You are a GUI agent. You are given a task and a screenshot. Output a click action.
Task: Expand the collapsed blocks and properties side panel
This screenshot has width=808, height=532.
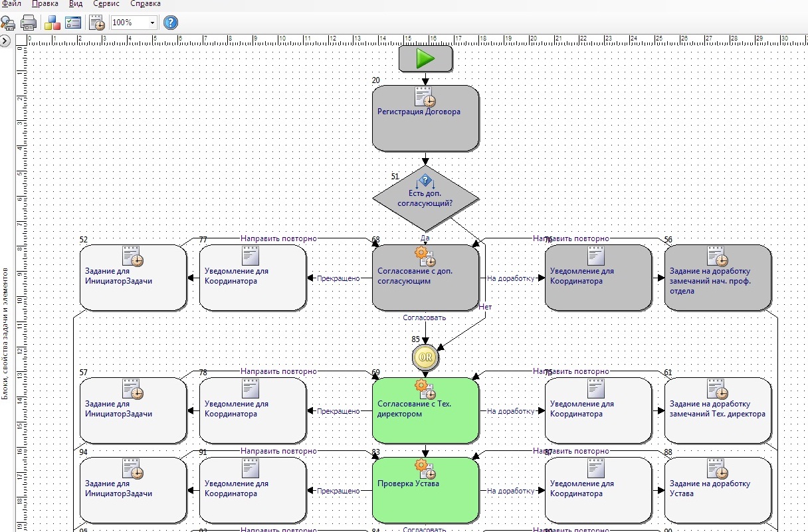[5, 41]
